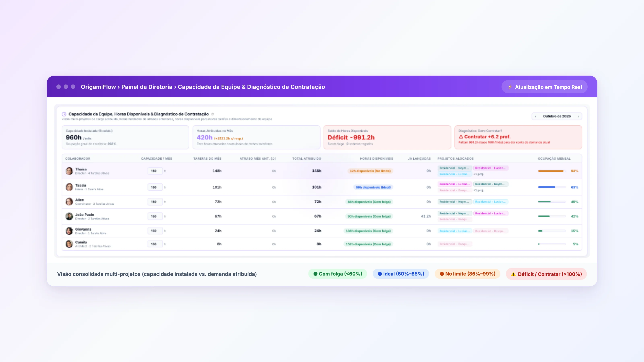
Task: Click the small info icon after the title
Action: click(213, 114)
